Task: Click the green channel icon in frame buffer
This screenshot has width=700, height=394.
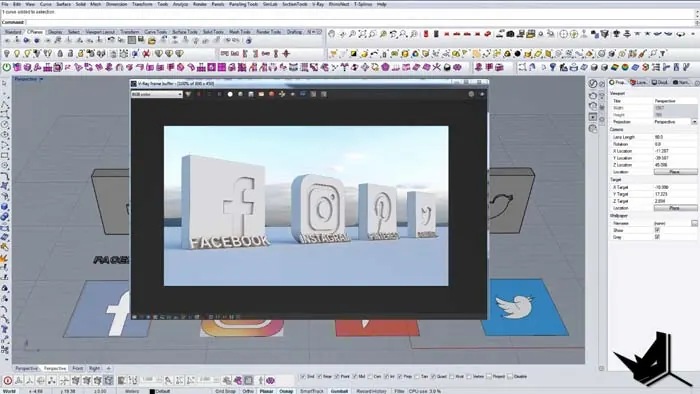Action: click(209, 94)
